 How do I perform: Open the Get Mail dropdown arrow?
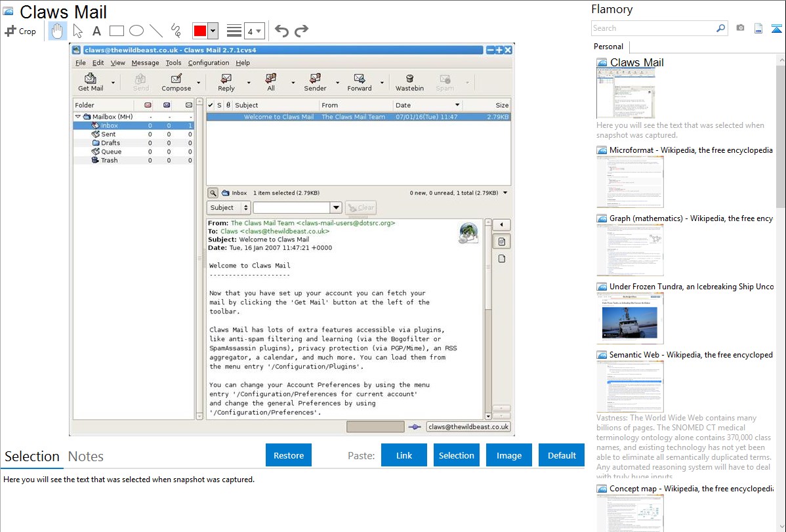pos(113,83)
